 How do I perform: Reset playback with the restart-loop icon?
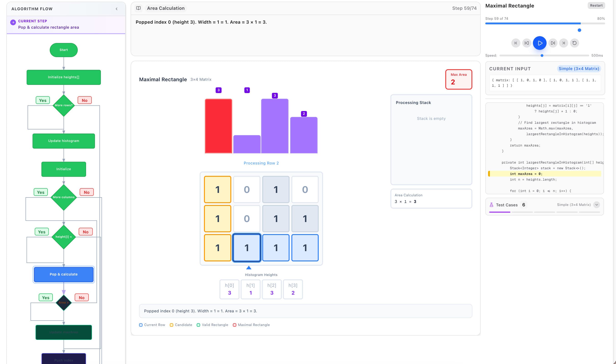pos(575,43)
